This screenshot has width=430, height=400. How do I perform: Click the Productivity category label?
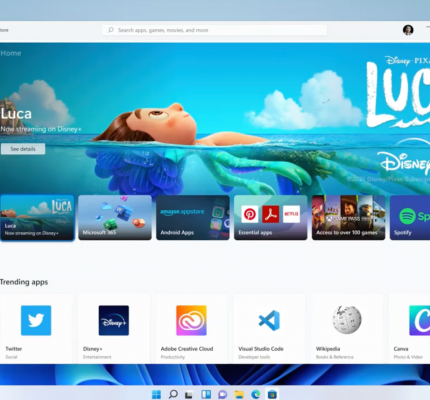pos(173,357)
